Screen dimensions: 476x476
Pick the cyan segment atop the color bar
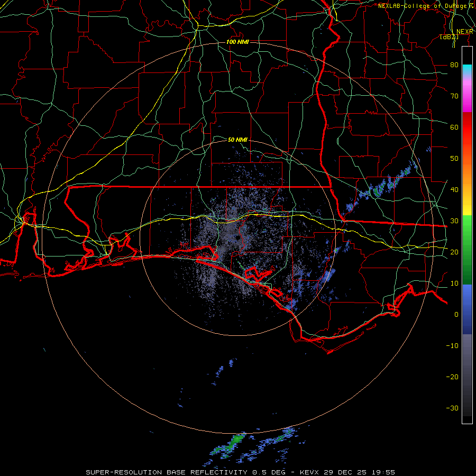(x=467, y=69)
